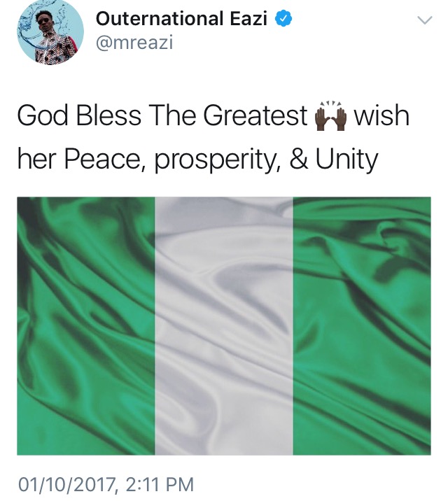448x501 pixels.
Task: Tap the flag's left green stripe
Action: [86, 326]
